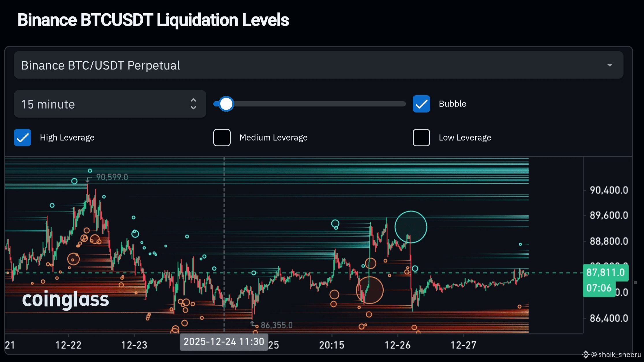This screenshot has height=362, width=644.
Task: Disable the High Leverage checkbox
Action: [23, 138]
